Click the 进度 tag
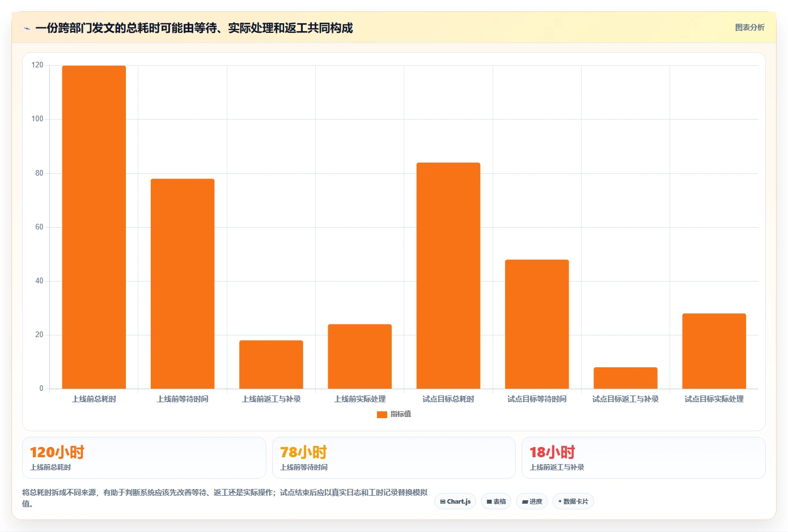Image resolution: width=788 pixels, height=532 pixels. point(532,501)
